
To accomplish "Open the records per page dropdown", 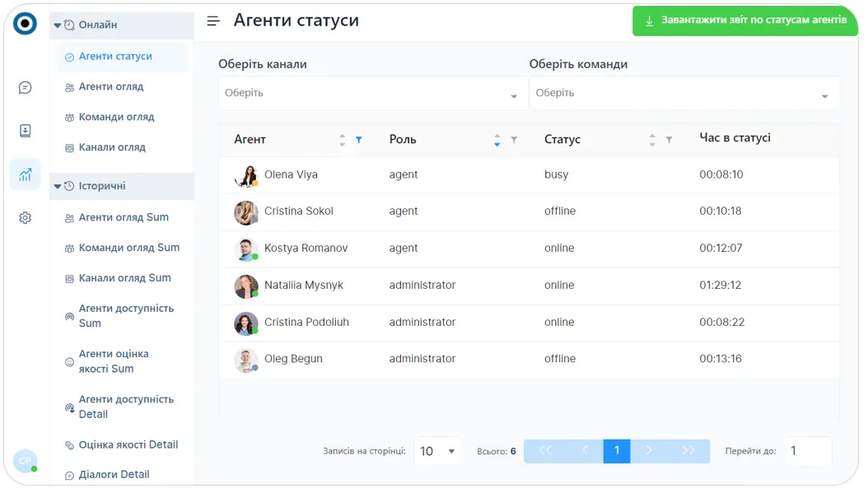I will click(437, 451).
